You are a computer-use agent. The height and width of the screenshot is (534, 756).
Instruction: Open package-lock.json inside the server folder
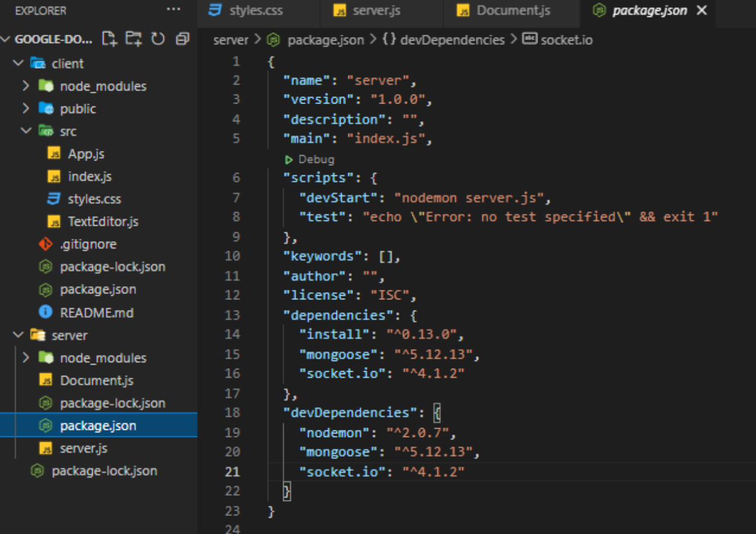point(113,403)
